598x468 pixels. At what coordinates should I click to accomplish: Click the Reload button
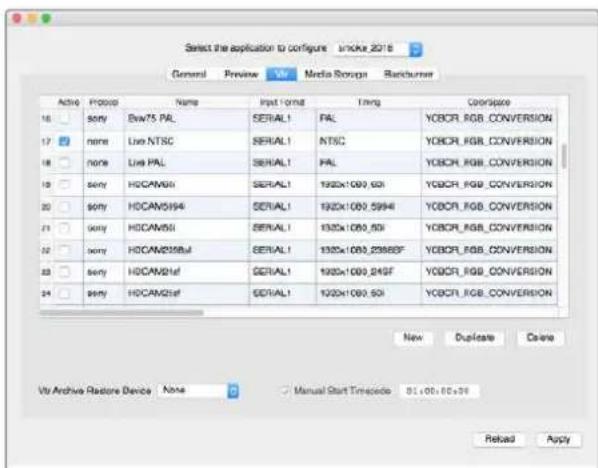point(500,439)
